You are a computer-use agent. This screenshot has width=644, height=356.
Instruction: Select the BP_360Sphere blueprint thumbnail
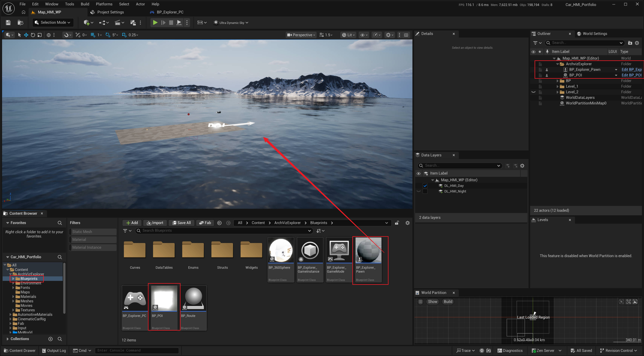pos(281,251)
